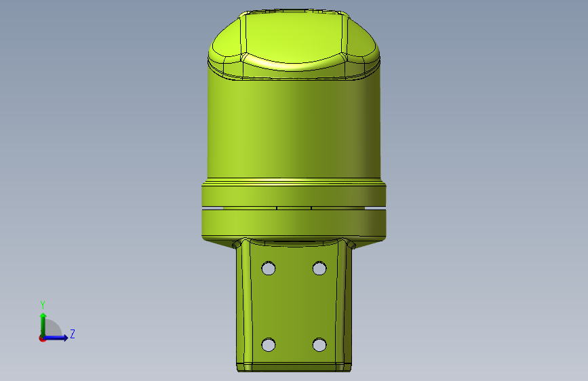Screen dimensions: 588x381
Task: Select the large cylindrical body face
Action: pos(294,127)
